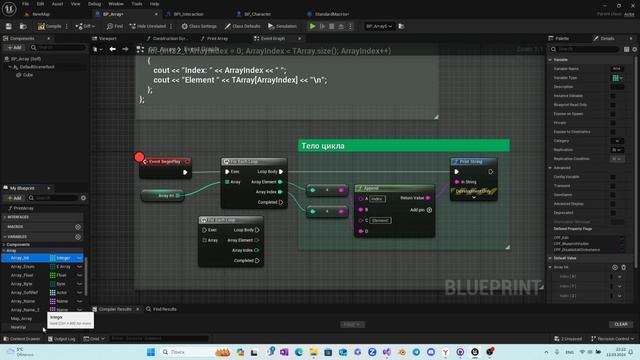Click the Array_Enum type icon
Image resolution: width=640 pixels, height=360 pixels.
(x=53, y=267)
